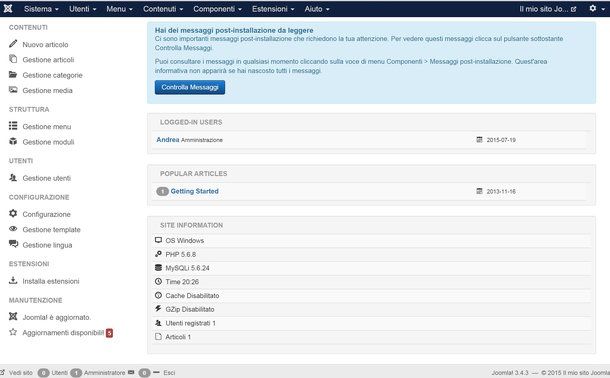Open the Configurazione sidebar link
Screen dimensions: 610x378
46,214
